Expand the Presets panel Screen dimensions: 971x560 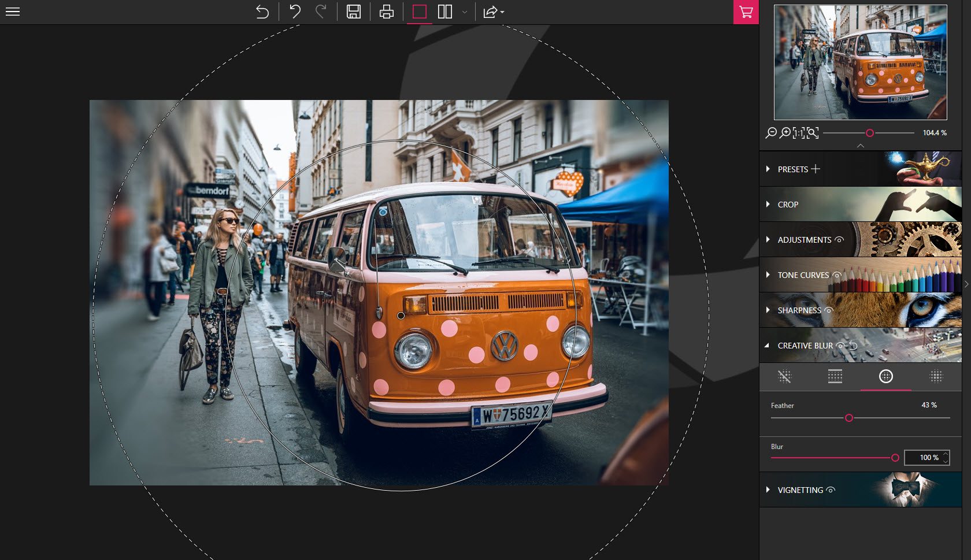click(x=768, y=169)
